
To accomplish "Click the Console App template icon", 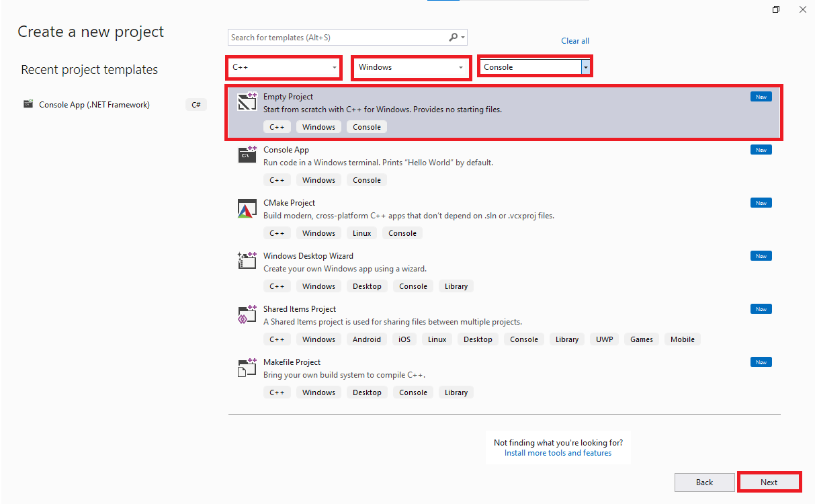I will (x=247, y=155).
